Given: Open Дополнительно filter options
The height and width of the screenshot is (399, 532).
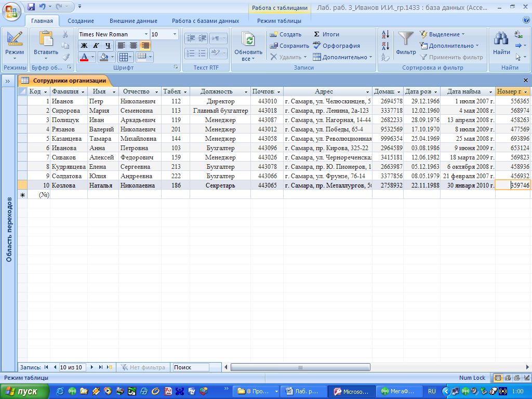Looking at the screenshot, I should [449, 46].
